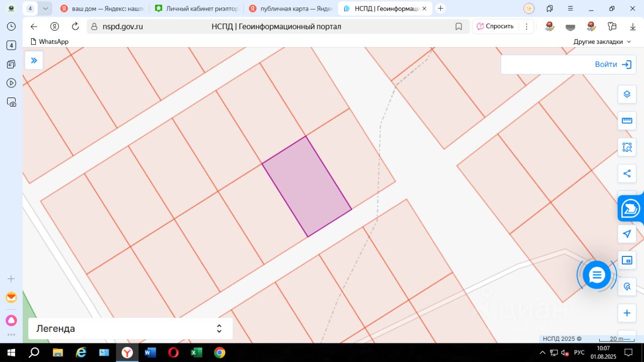Open Windows Start menu
Viewport: 644px width, 362px height.
[x=11, y=352]
